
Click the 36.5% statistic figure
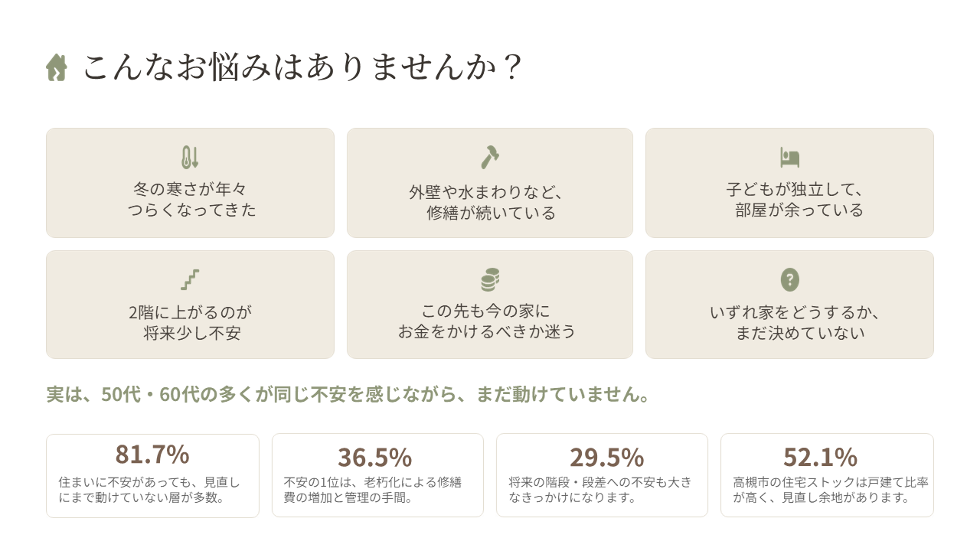pos(375,457)
